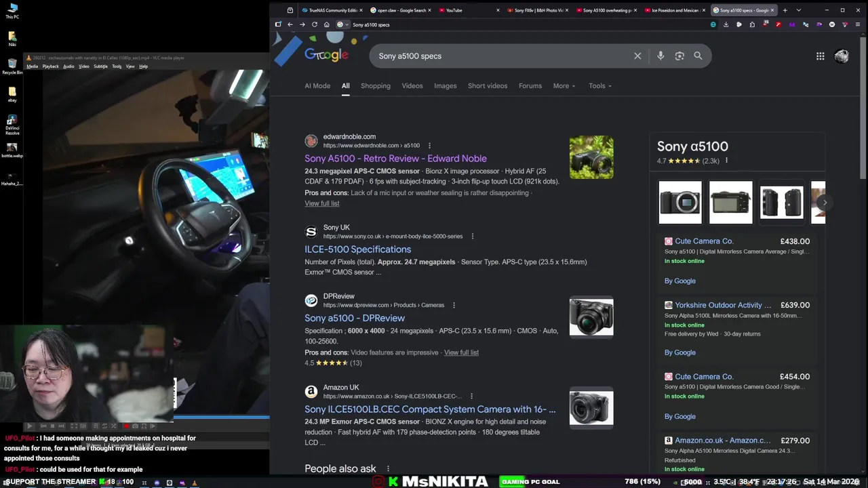Click the Google search input field
Viewport: 868px width, 488px height.
[502, 56]
